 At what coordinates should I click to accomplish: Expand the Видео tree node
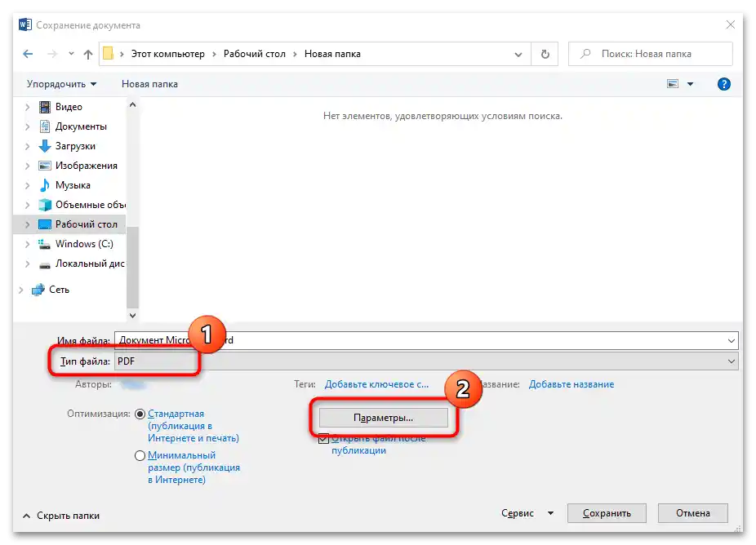point(28,107)
